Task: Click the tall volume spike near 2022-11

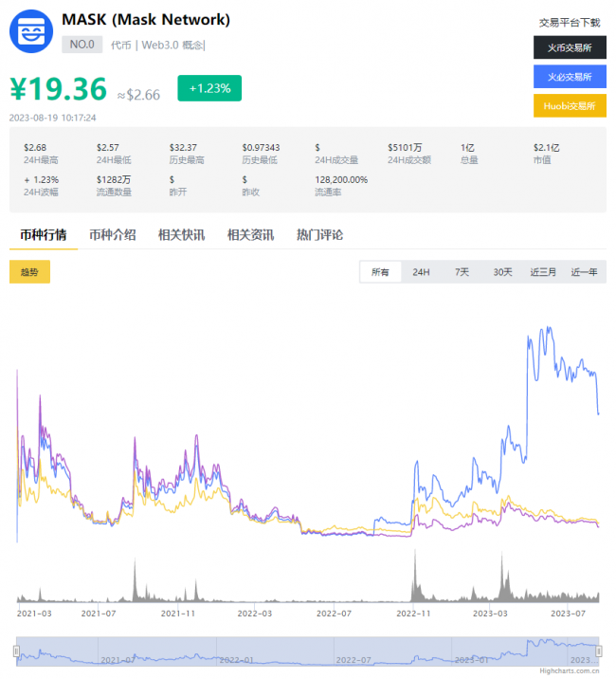Action: tap(415, 576)
